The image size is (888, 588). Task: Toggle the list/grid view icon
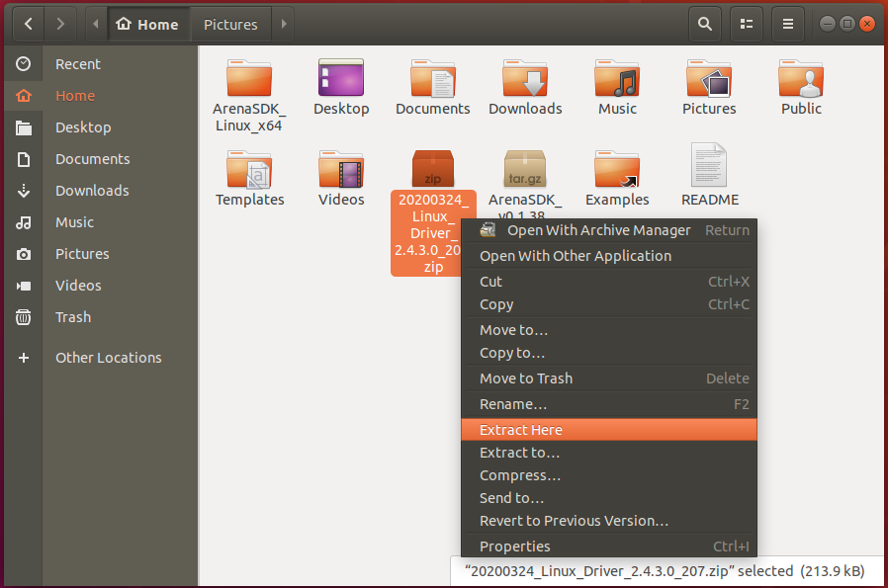pyautogui.click(x=747, y=24)
